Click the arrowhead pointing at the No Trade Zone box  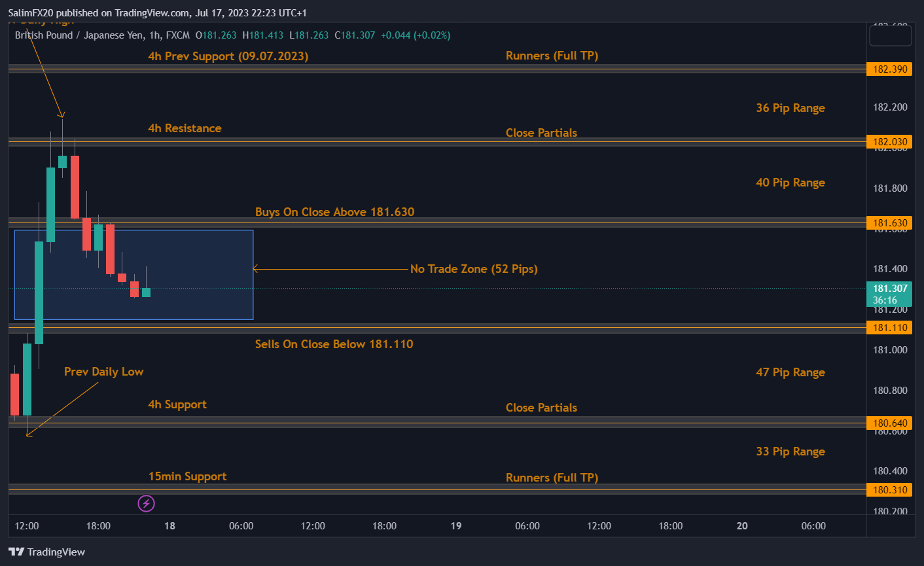click(x=255, y=268)
